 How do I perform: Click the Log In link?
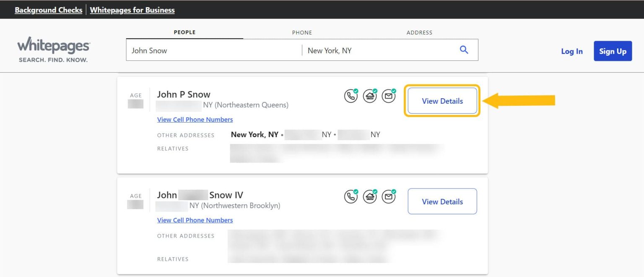tap(571, 51)
